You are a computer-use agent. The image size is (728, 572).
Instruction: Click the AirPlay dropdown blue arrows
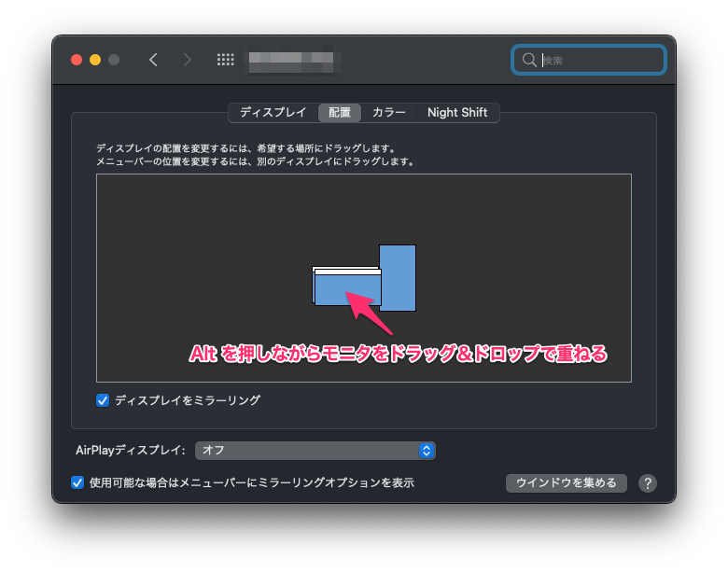427,451
